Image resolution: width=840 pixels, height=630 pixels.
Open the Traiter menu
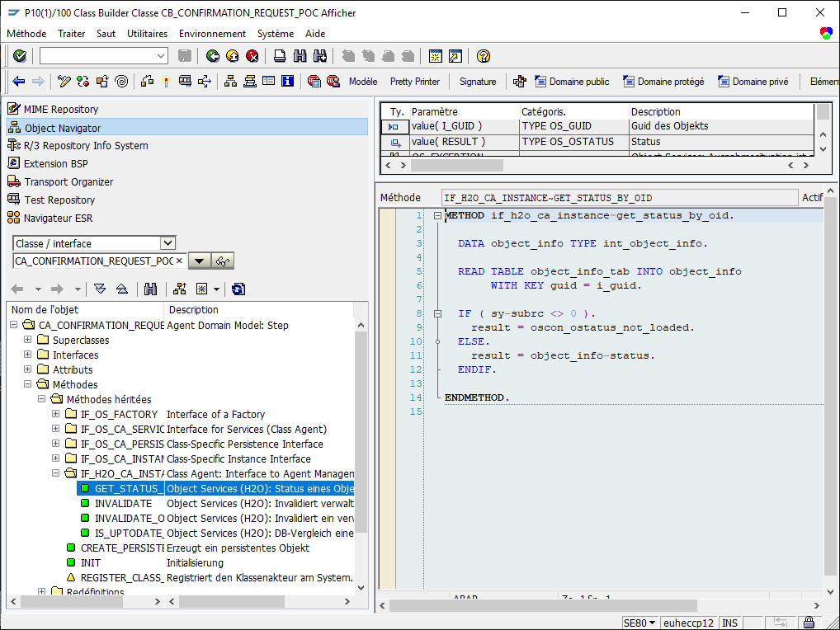tap(71, 34)
